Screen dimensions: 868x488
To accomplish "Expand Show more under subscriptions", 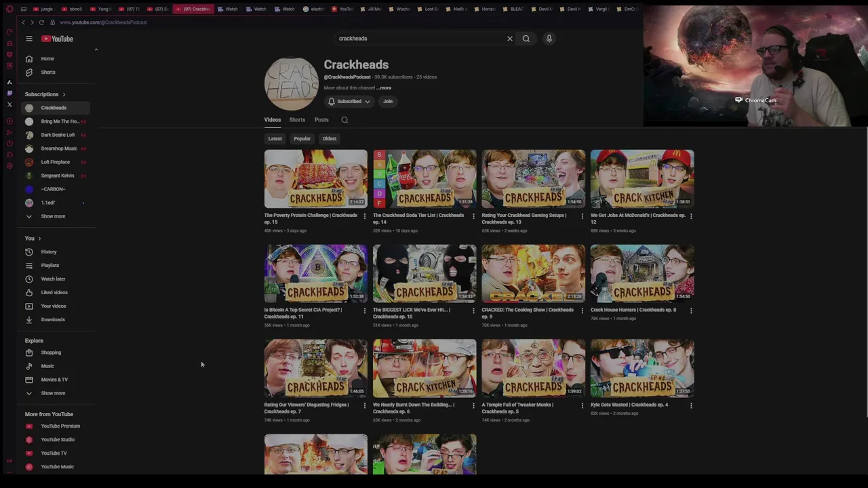I will pyautogui.click(x=54, y=216).
